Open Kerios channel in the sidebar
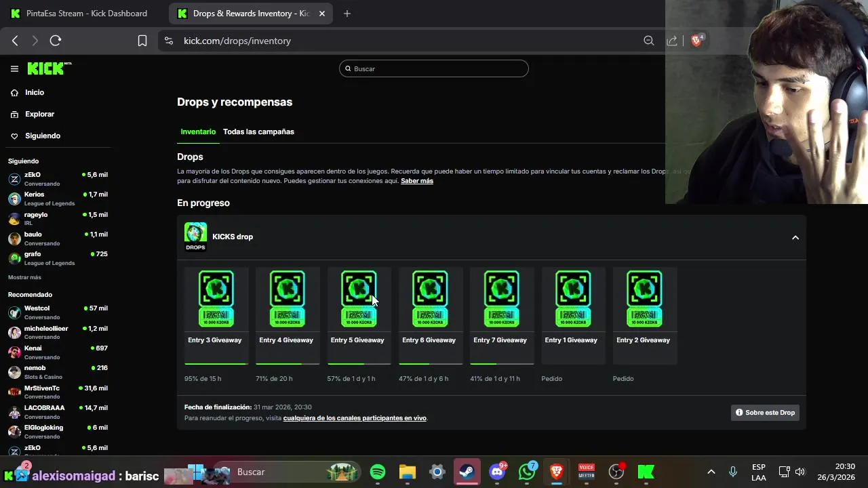The height and width of the screenshot is (488, 868). pyautogui.click(x=58, y=199)
